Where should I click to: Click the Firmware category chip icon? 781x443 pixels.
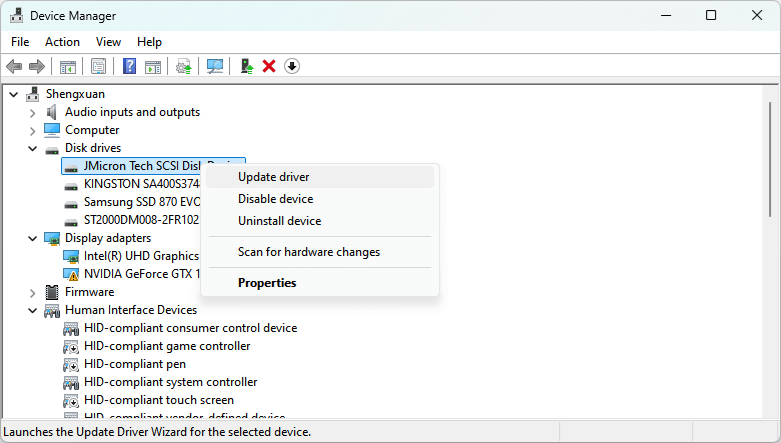pyautogui.click(x=52, y=292)
